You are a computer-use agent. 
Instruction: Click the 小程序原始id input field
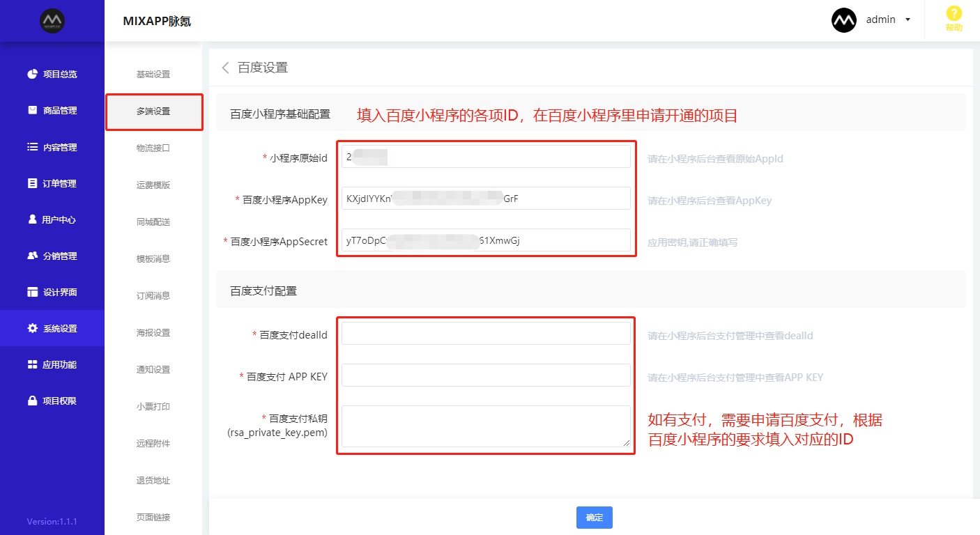coord(486,157)
